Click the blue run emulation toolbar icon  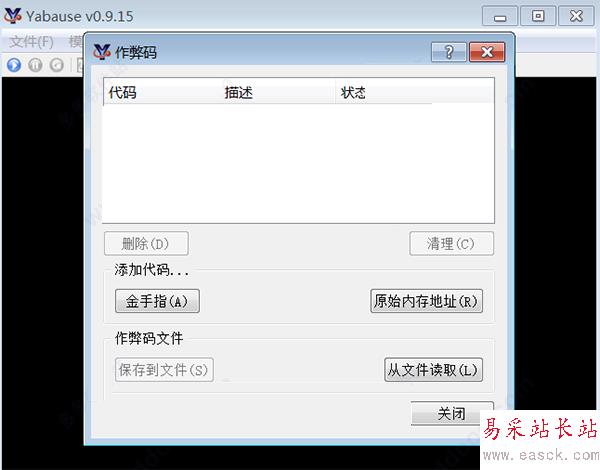pos(14,65)
